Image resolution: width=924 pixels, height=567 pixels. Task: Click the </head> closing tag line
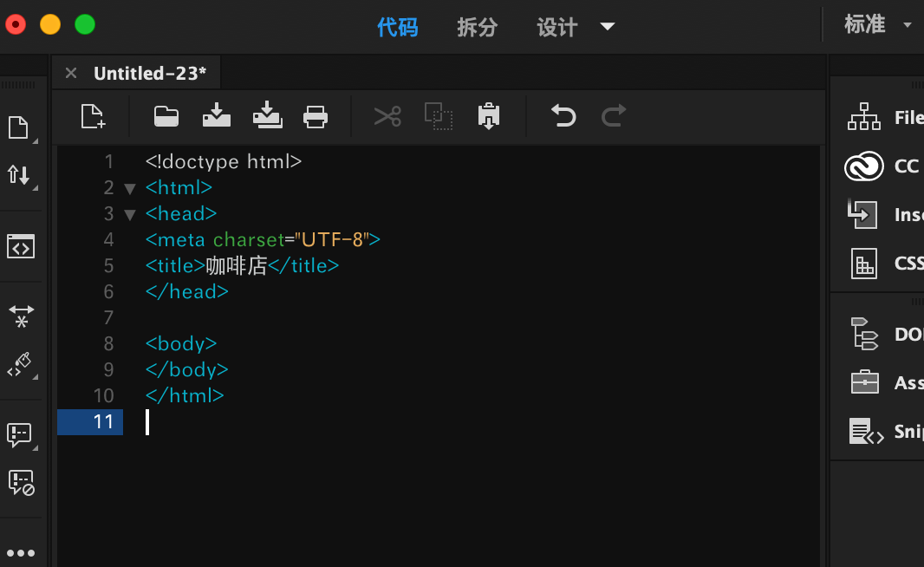click(x=187, y=292)
